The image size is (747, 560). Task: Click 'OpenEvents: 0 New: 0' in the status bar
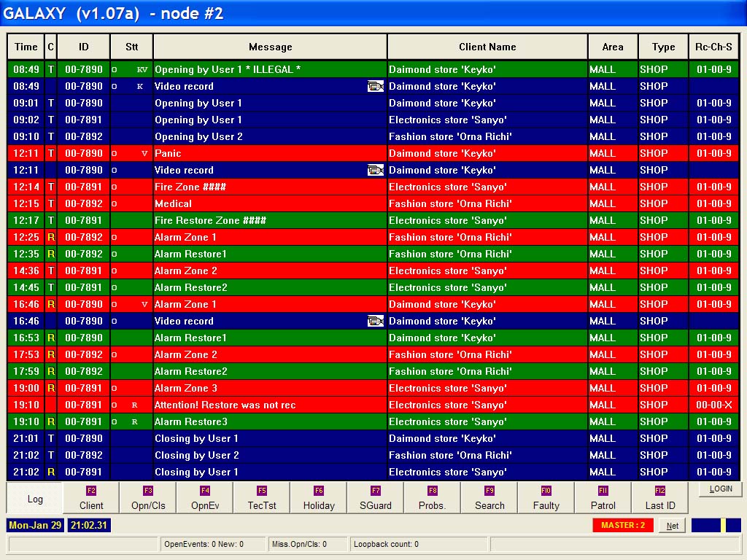204,544
